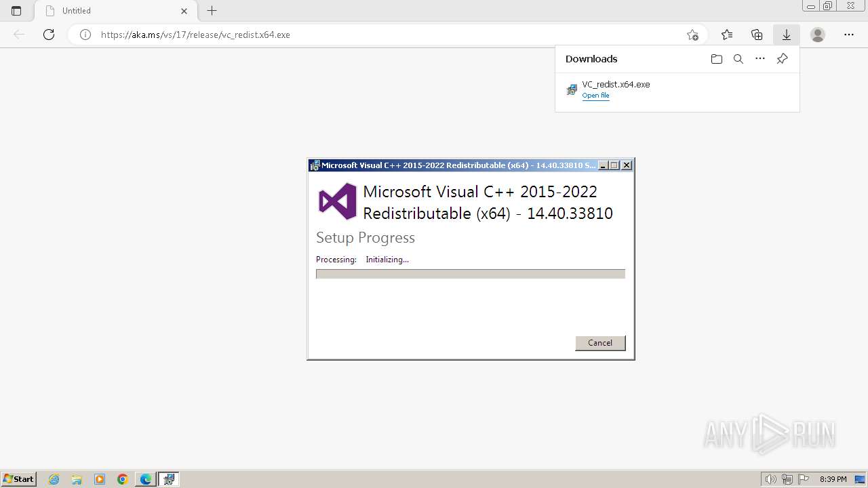Screen dimensions: 868x488
Task: Close the Visual C++ installer window
Action: pyautogui.click(x=627, y=165)
